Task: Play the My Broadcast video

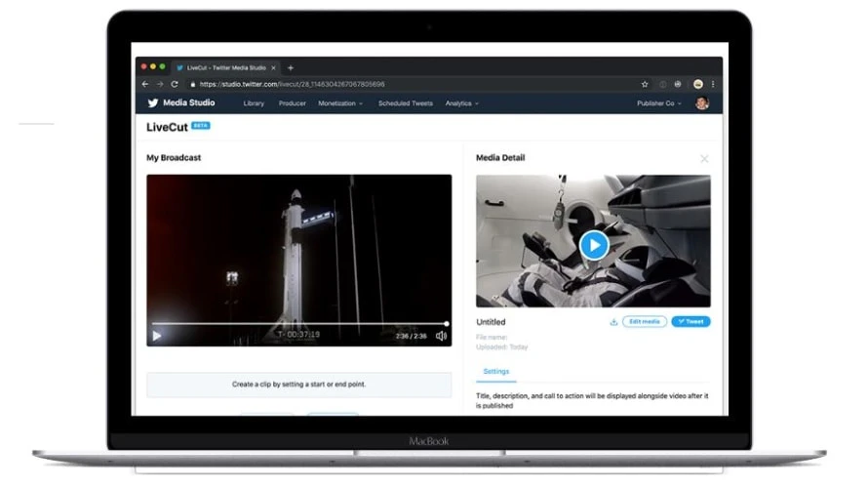Action: click(x=157, y=336)
